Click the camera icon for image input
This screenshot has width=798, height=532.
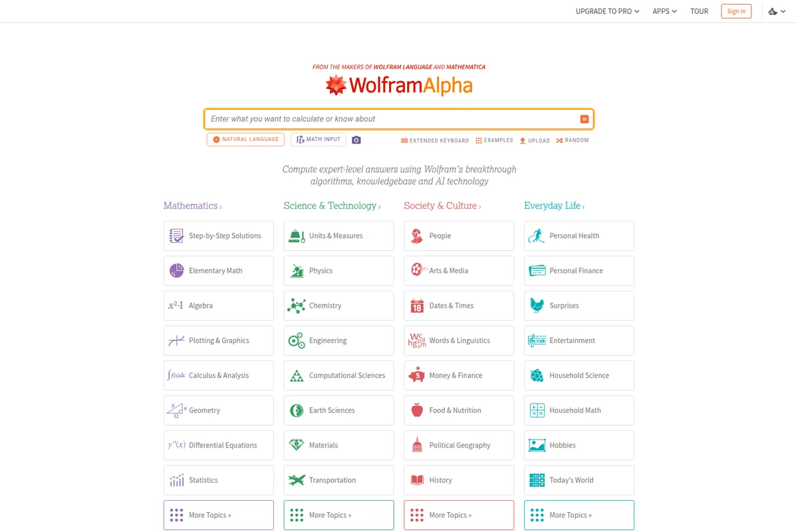pos(356,140)
